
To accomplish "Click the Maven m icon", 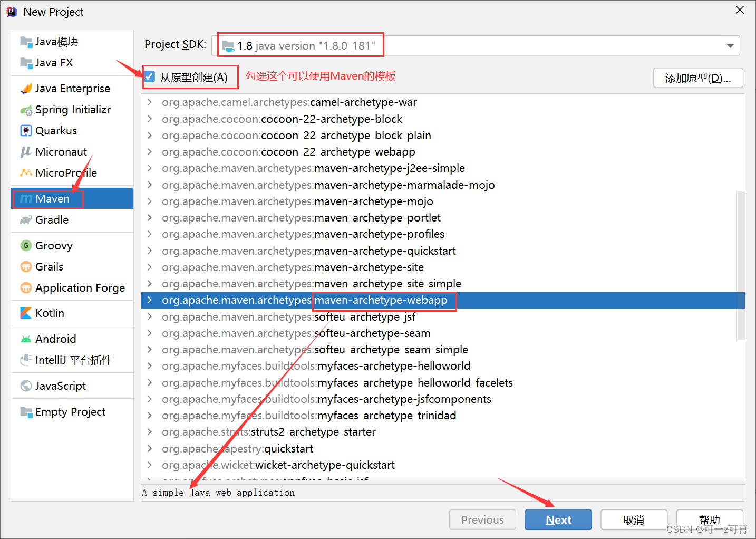I will click(26, 199).
